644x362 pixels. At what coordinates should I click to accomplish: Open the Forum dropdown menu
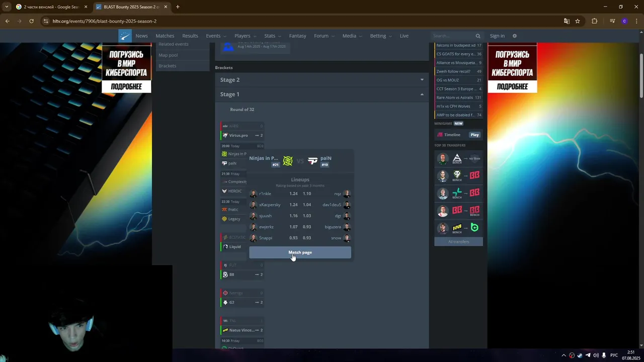[x=324, y=36]
